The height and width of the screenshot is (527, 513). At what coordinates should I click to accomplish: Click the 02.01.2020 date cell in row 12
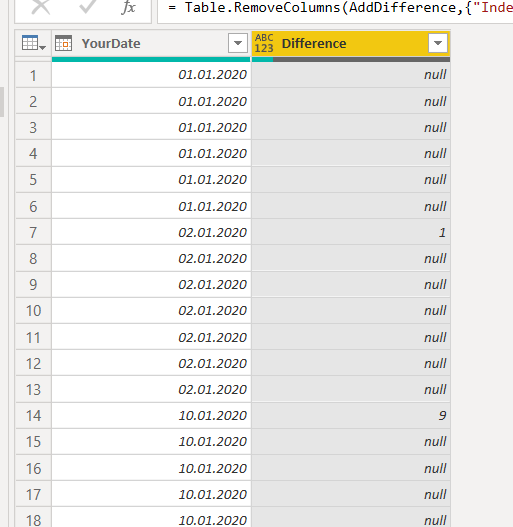(151, 363)
